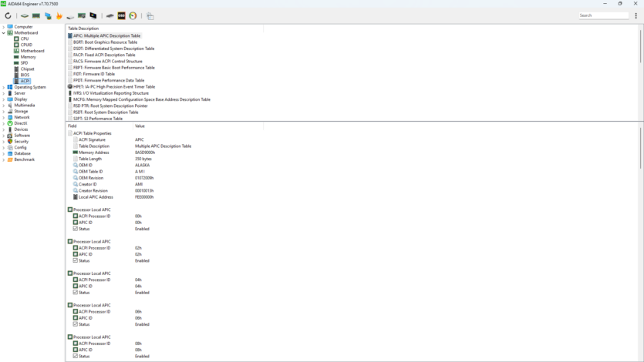
Task: Collapse the Motherboard tree node
Action: (3, 33)
